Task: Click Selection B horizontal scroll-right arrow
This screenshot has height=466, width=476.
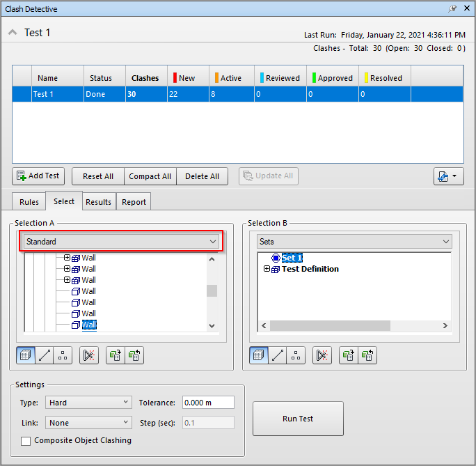Action: (445, 326)
